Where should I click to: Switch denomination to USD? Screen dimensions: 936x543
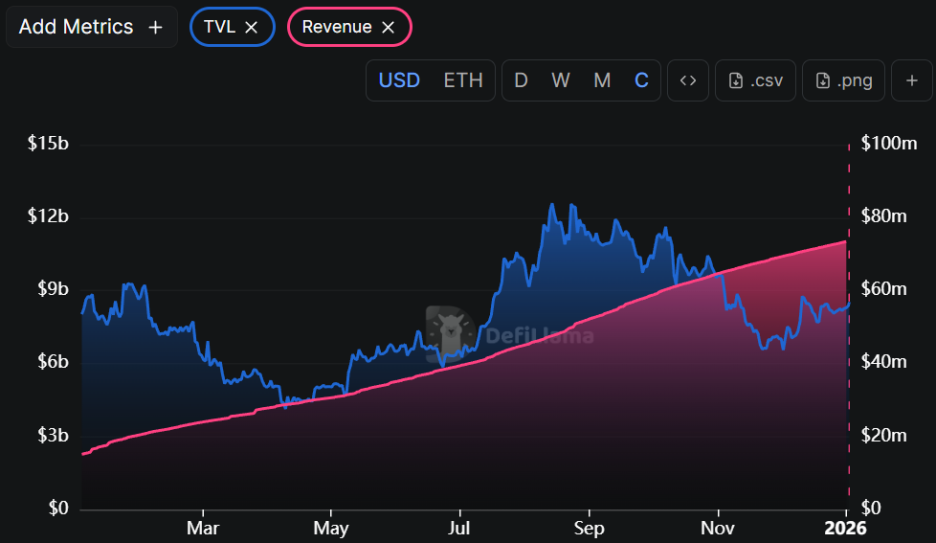coord(399,81)
